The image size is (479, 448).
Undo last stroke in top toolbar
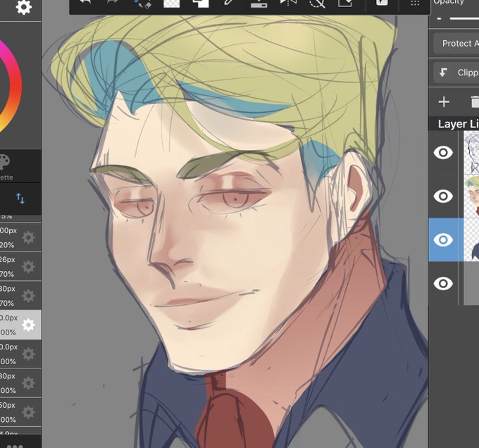tap(85, 3)
